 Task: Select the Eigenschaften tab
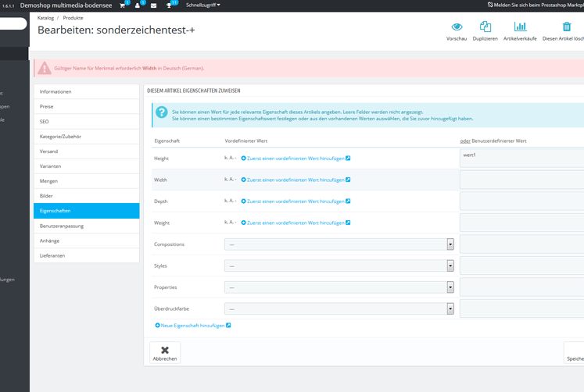(87, 211)
